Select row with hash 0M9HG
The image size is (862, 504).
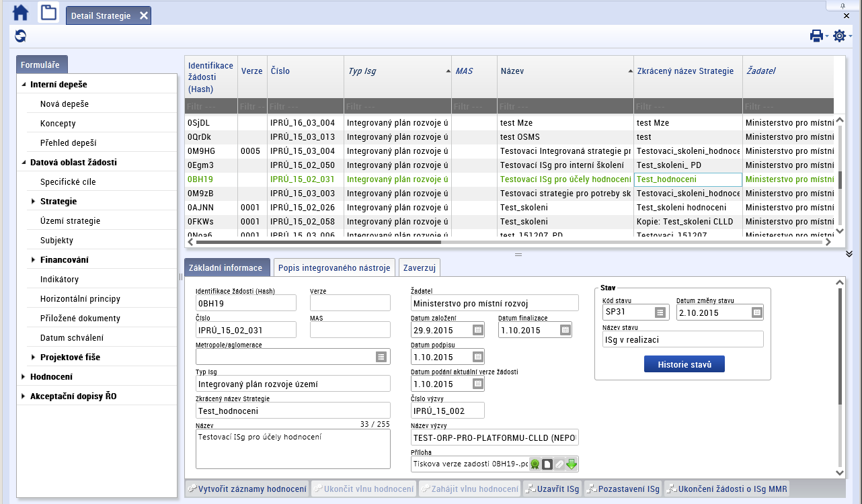509,151
